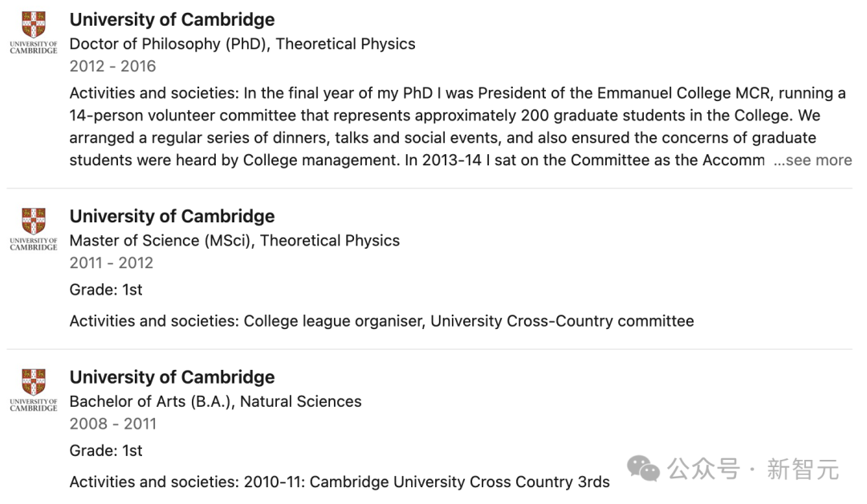This screenshot has width=867, height=504.
Task: Open University of Cambridge heading above PhD degree
Action: (x=172, y=19)
